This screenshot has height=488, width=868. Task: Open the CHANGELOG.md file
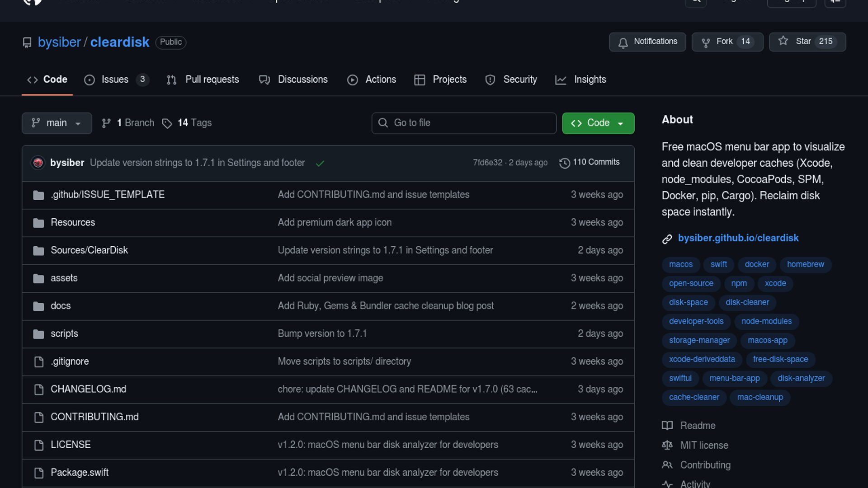coord(88,389)
